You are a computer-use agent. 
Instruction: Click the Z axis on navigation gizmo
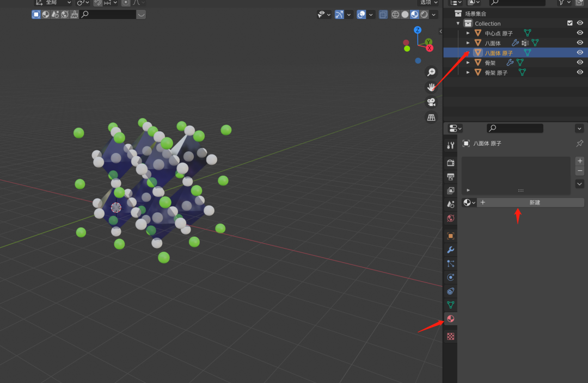click(418, 30)
